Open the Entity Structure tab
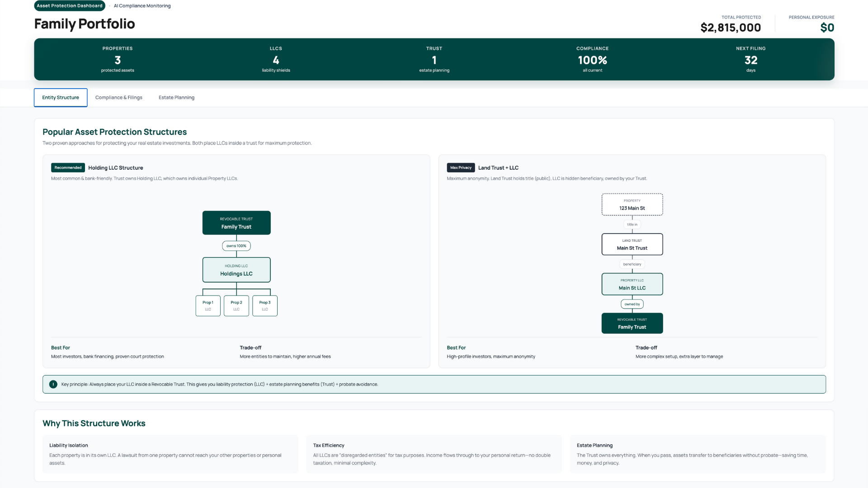The image size is (868, 488). (x=61, y=98)
